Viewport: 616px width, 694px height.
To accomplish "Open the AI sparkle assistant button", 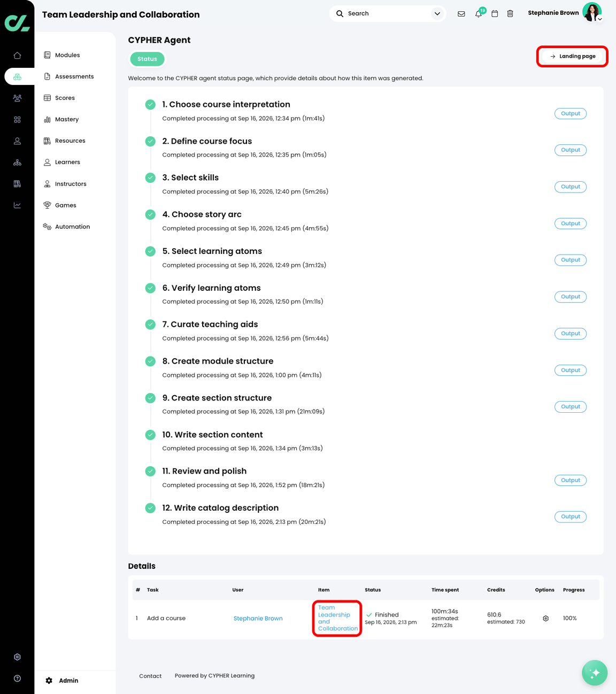I will point(595,673).
